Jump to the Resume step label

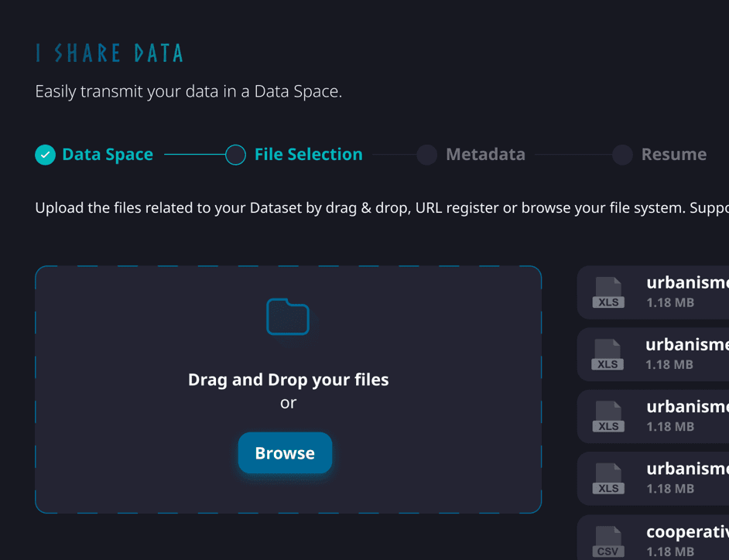coord(674,154)
